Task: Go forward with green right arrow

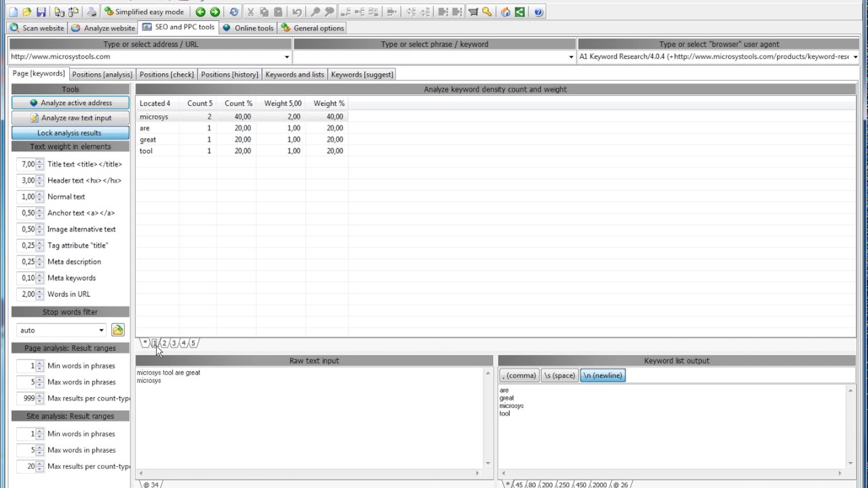Action: pos(215,12)
